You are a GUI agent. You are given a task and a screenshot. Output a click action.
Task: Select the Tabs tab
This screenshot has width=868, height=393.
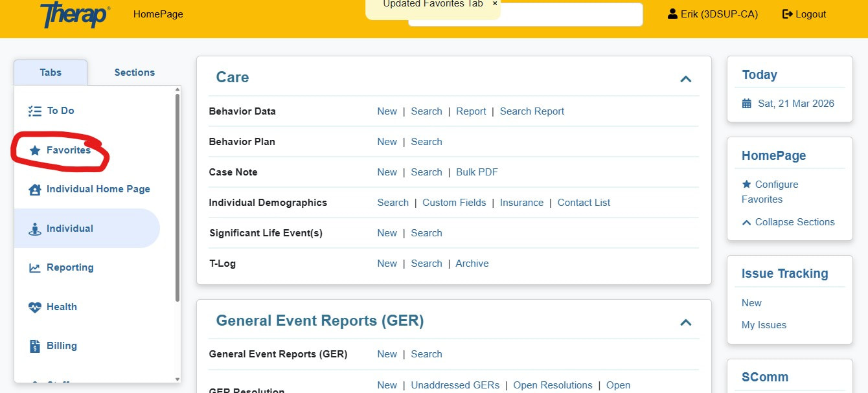(51, 73)
